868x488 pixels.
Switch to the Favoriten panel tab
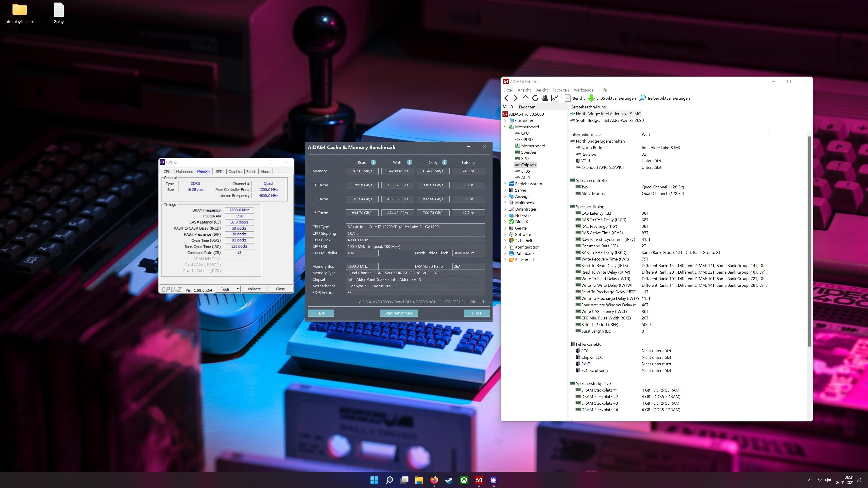tap(527, 107)
